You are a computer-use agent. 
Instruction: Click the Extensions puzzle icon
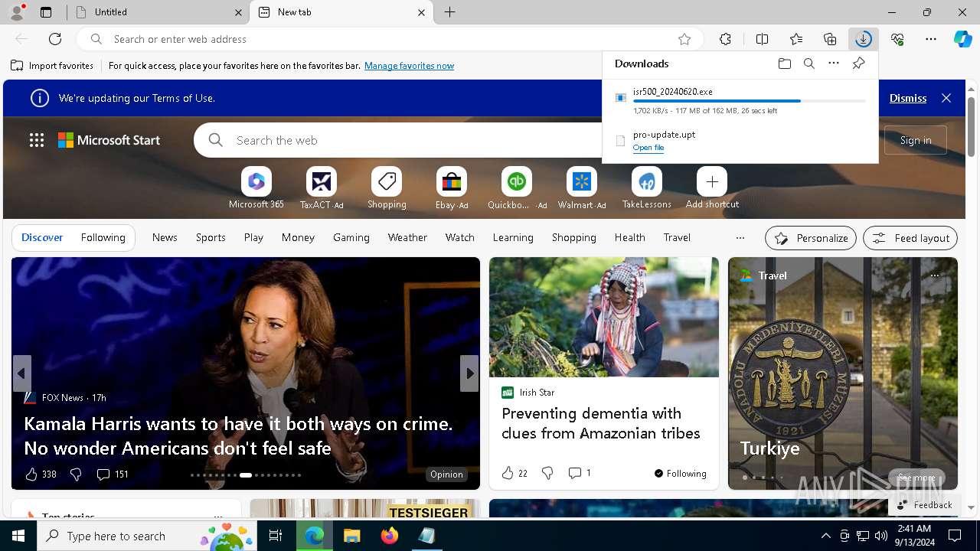coord(725,39)
